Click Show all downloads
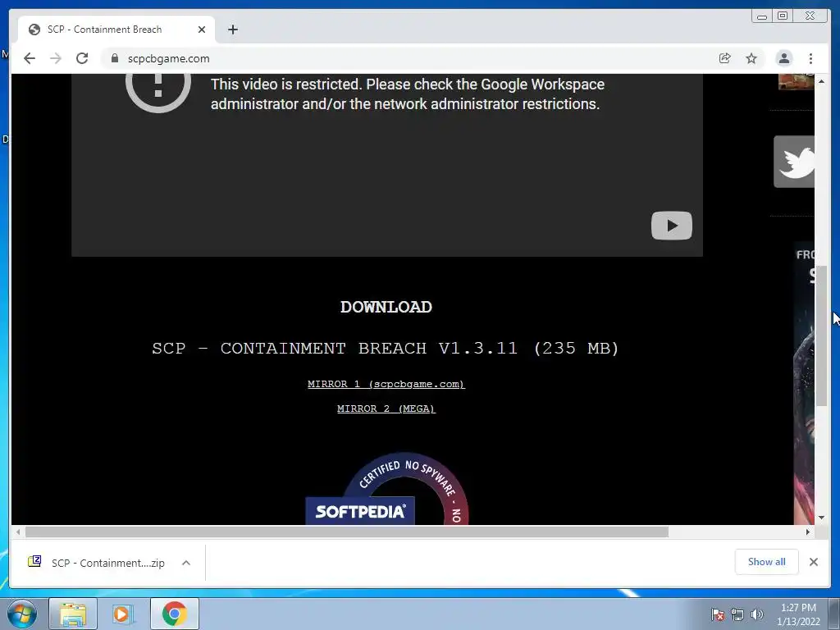This screenshot has height=630, width=840. 767,561
